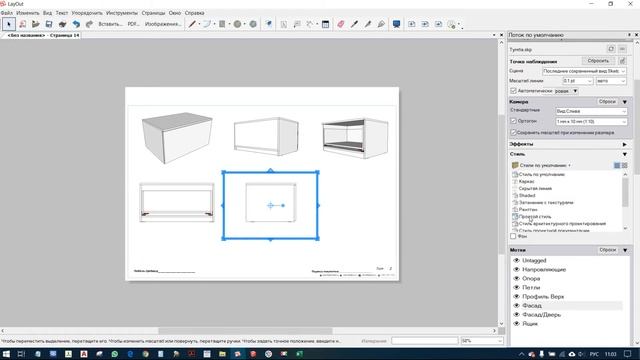The height and width of the screenshot is (360, 640).
Task: Reset the viewpoint with Сбросить button
Action: [598, 61]
